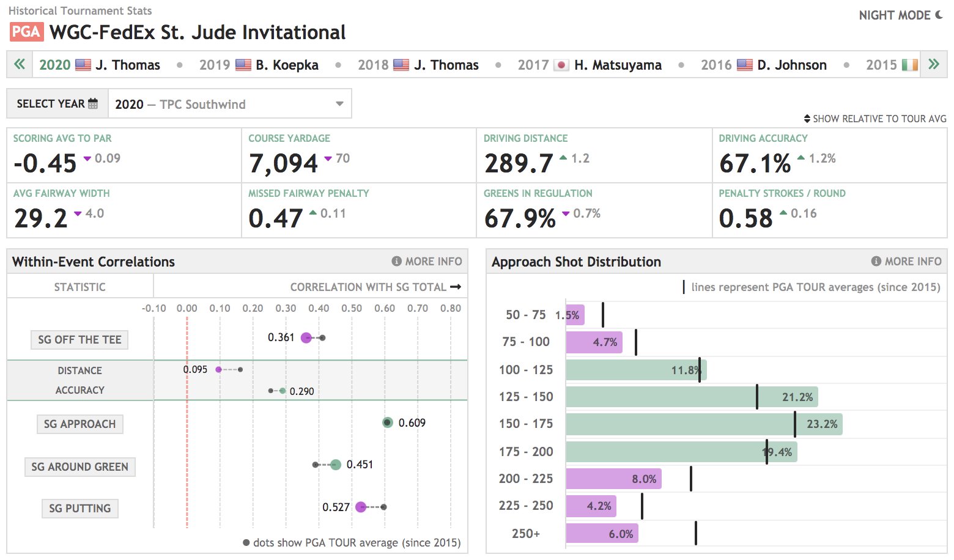Click the US flag beside D. Johnson
This screenshot has height=560, width=954.
745,64
